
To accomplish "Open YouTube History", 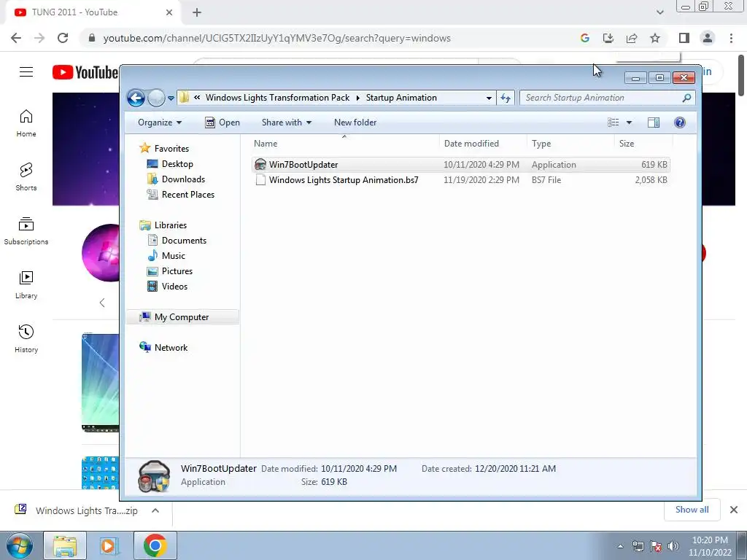I will pyautogui.click(x=26, y=338).
